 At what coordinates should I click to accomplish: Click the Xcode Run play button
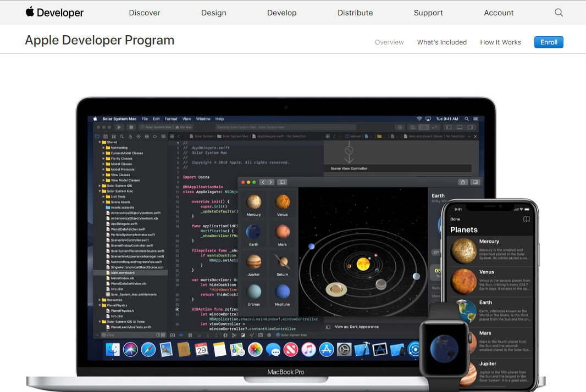[119, 127]
